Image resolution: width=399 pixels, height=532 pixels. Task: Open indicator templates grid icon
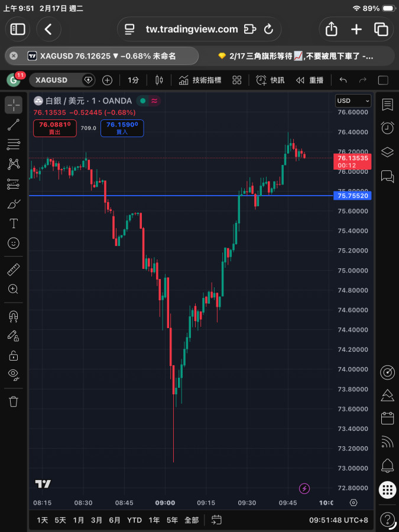(237, 80)
